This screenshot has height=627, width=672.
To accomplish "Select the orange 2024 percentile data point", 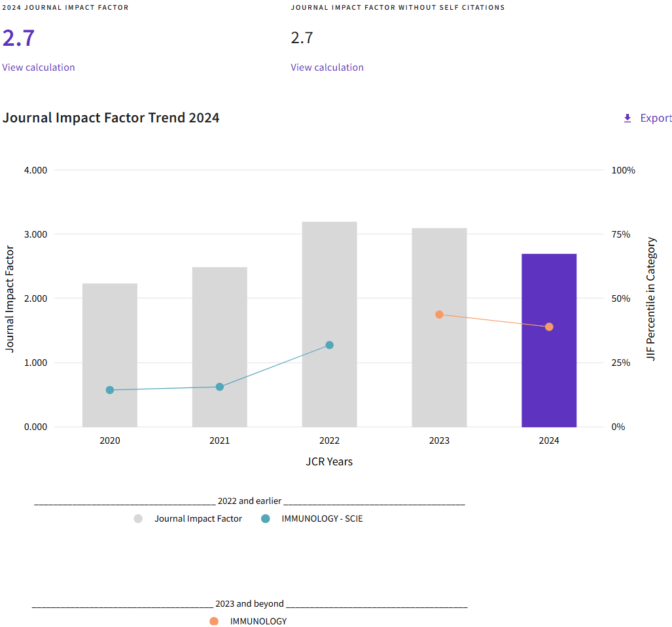I will (x=549, y=327).
